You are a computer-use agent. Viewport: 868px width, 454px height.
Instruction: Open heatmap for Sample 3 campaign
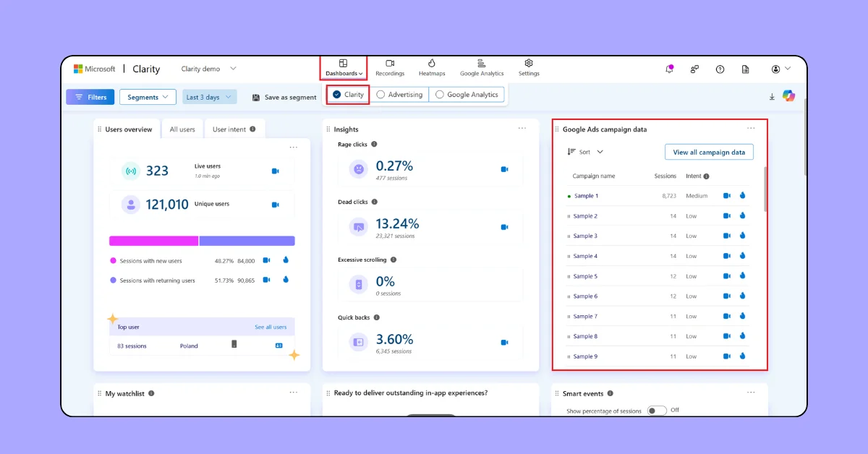tap(742, 236)
